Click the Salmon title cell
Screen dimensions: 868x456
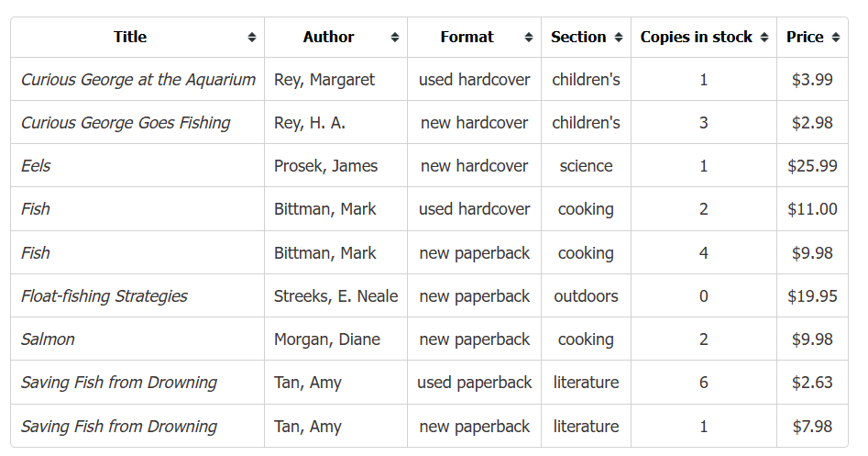[48, 339]
